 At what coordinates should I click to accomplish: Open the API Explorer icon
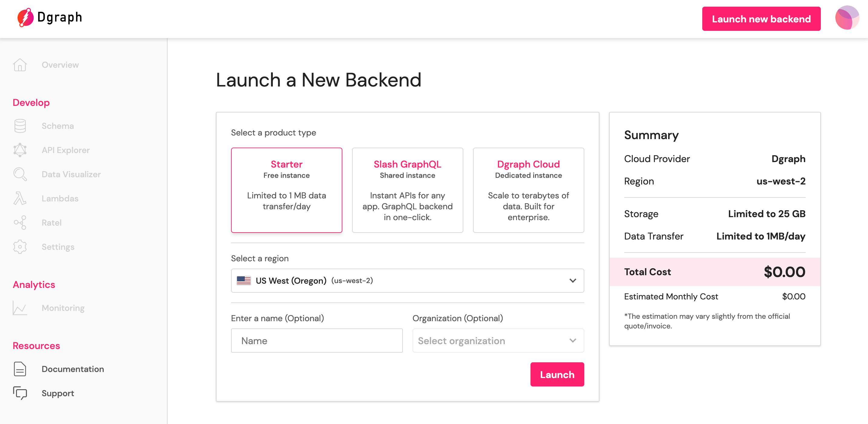[x=20, y=150]
